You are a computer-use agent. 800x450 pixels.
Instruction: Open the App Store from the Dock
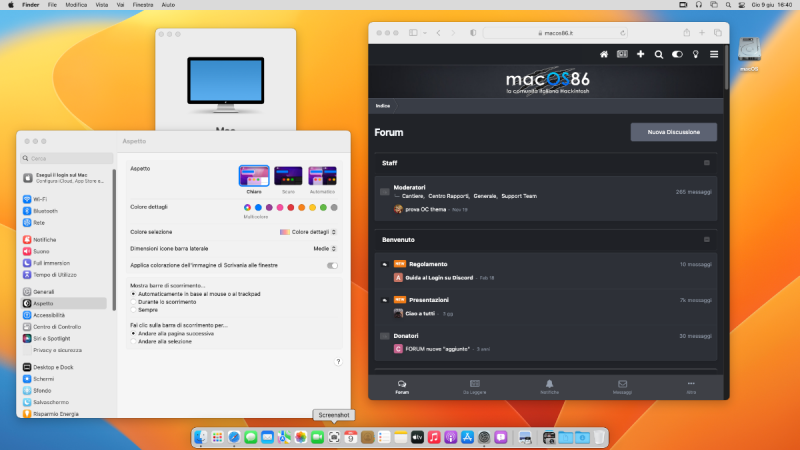coord(467,437)
